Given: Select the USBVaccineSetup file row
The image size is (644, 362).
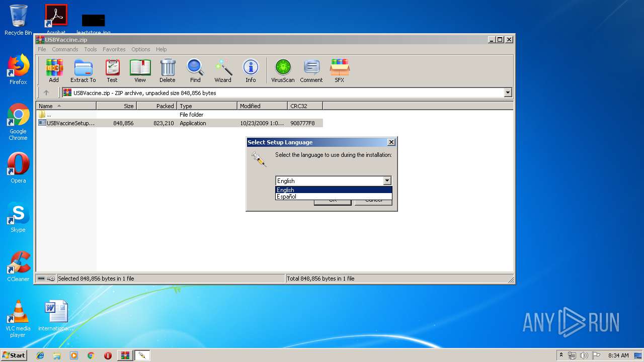Looking at the screenshot, I should [180, 123].
